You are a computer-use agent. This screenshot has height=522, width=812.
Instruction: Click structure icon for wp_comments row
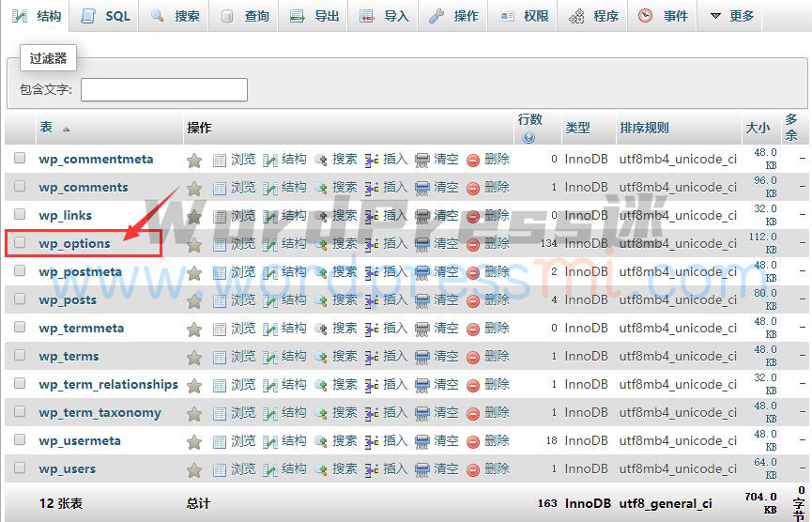coord(270,189)
